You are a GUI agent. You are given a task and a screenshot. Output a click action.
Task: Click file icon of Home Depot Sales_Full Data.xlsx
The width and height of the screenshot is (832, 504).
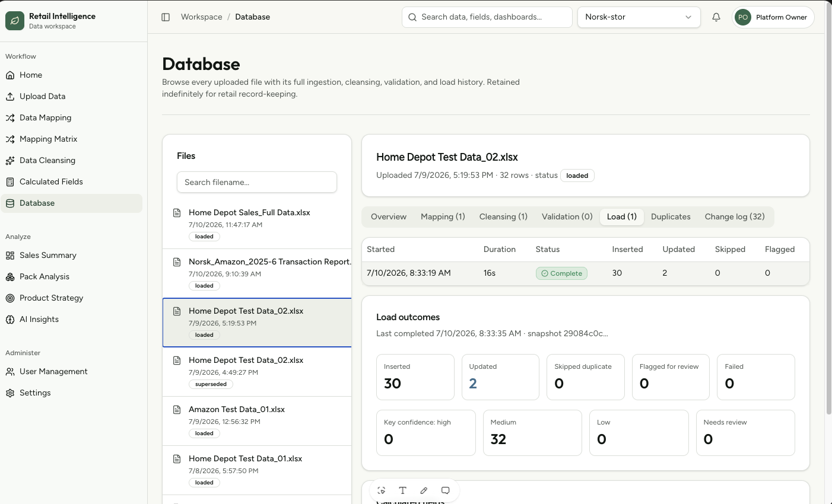click(x=177, y=213)
